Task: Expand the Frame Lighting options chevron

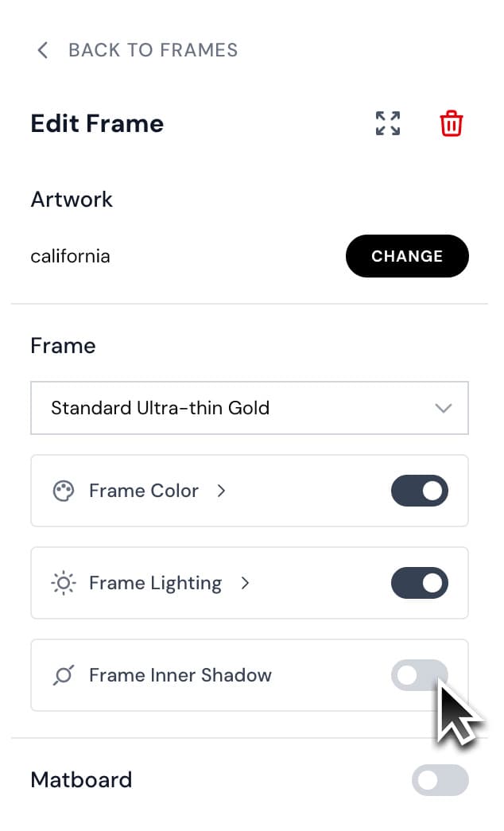Action: 246,583
